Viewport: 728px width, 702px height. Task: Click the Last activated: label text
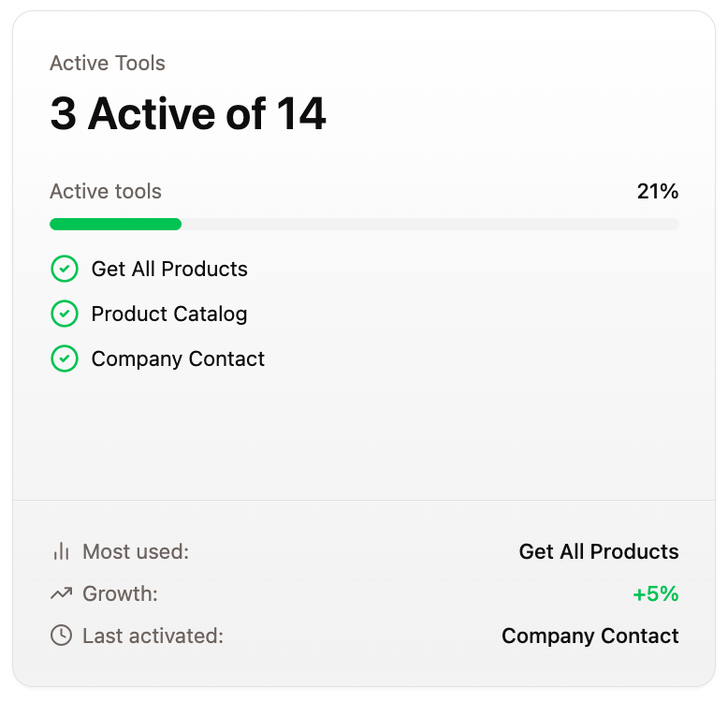(x=153, y=636)
